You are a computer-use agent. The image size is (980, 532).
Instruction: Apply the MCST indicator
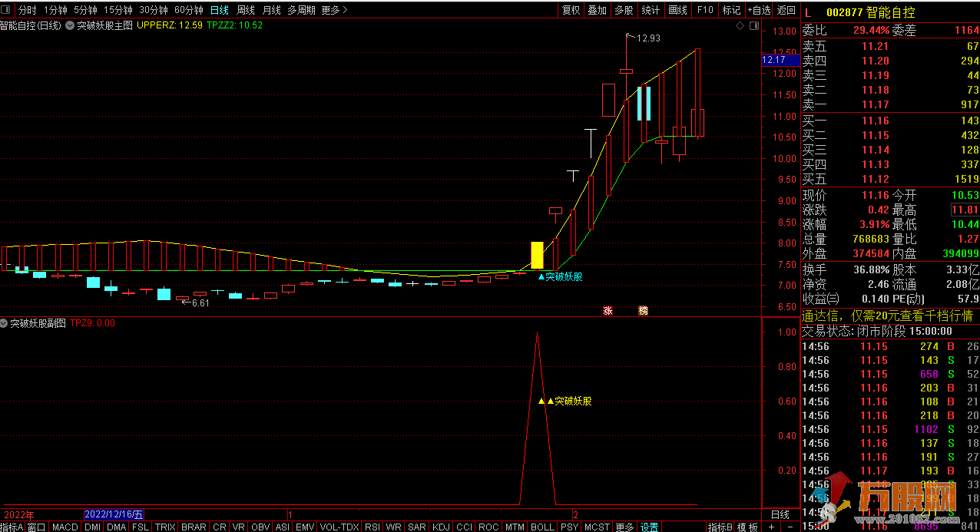click(x=597, y=527)
